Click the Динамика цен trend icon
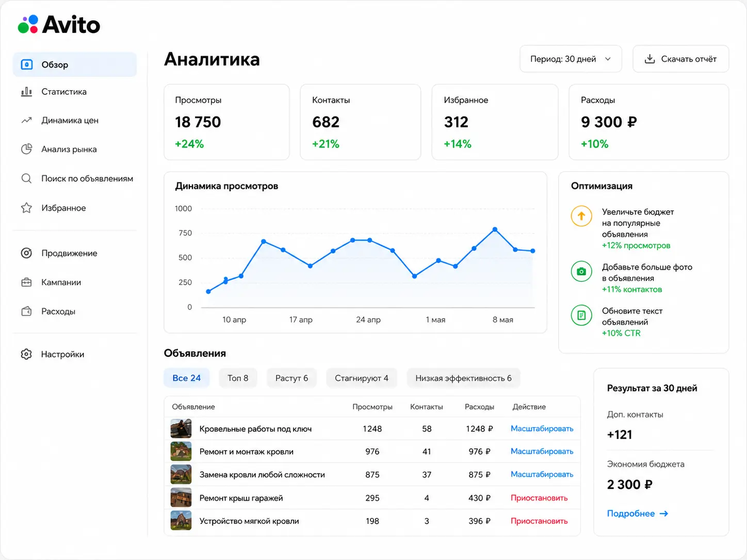Screen dimensions: 747x560 (x=26, y=121)
